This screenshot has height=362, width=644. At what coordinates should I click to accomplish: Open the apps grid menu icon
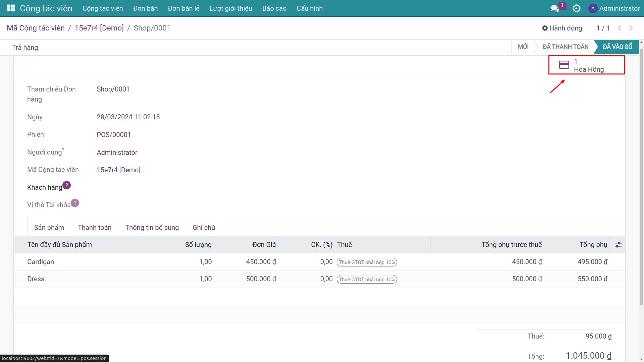(x=11, y=8)
